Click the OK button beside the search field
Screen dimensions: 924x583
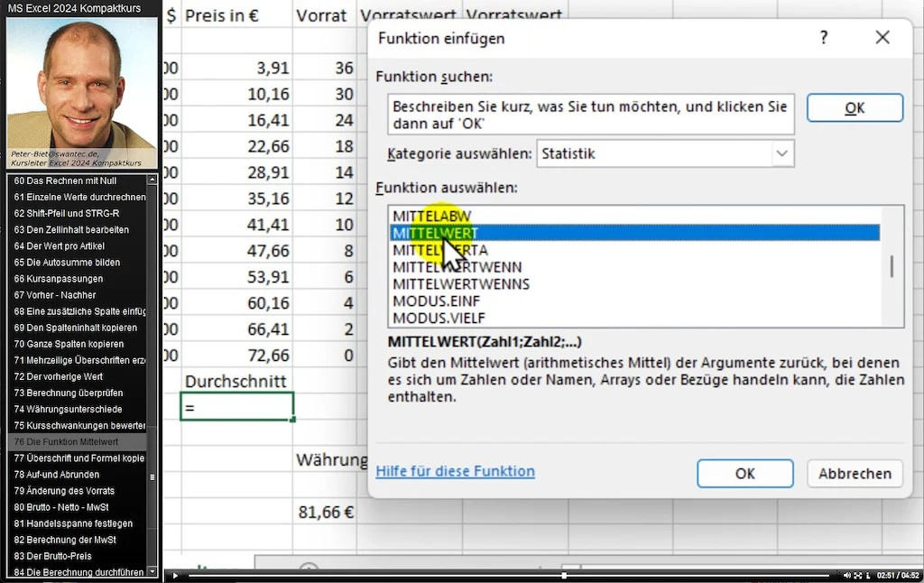coord(855,108)
